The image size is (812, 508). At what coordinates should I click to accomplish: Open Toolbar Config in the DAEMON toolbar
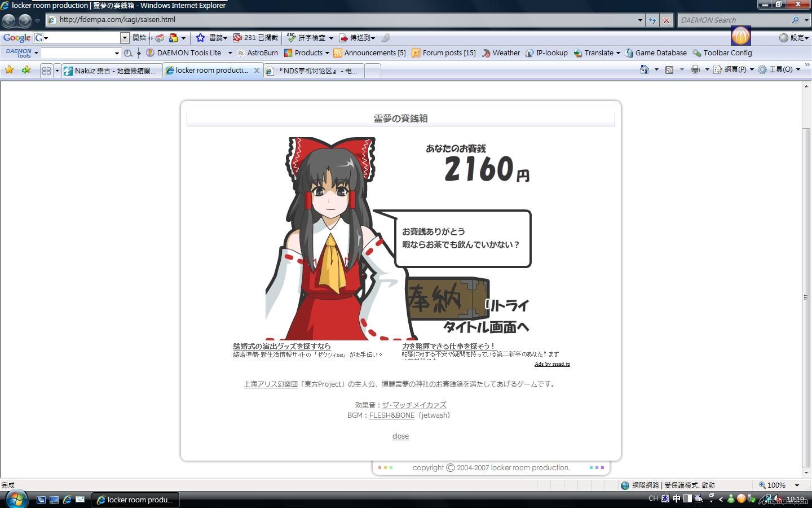pyautogui.click(x=722, y=53)
